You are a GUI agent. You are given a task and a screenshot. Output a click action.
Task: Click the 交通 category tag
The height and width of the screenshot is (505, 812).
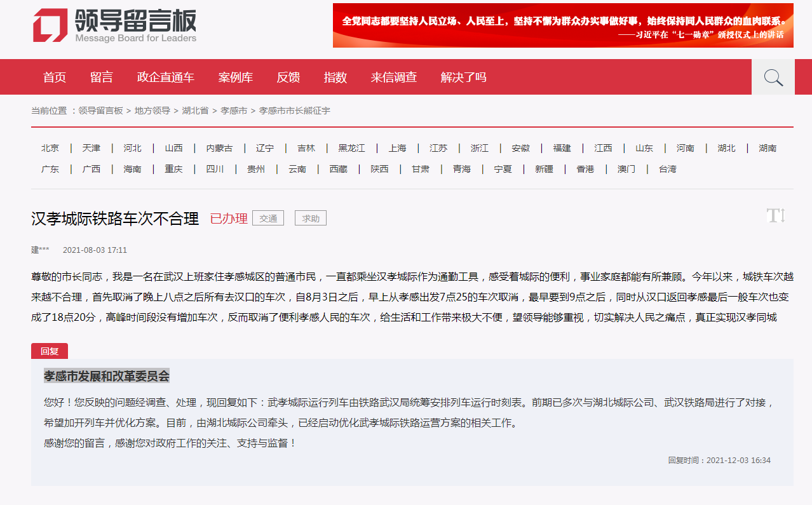268,219
